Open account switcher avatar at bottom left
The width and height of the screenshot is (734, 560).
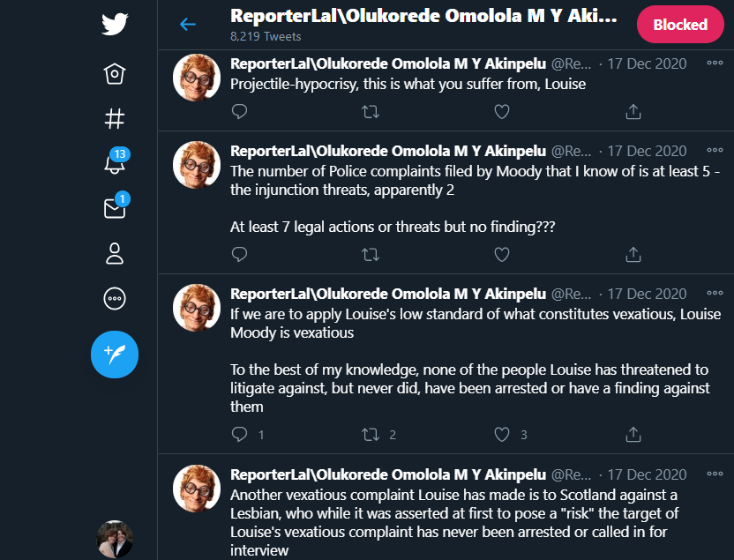coord(115,539)
